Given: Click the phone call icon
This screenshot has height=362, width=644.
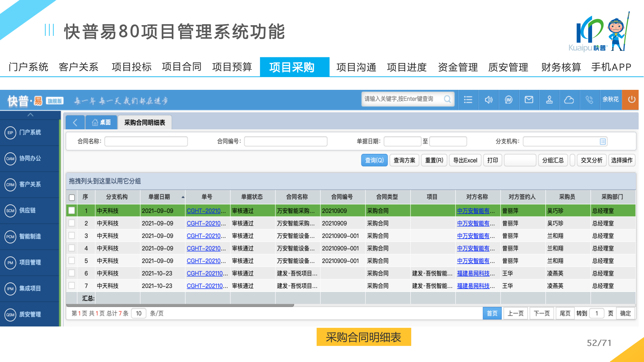Looking at the screenshot, I should (589, 100).
